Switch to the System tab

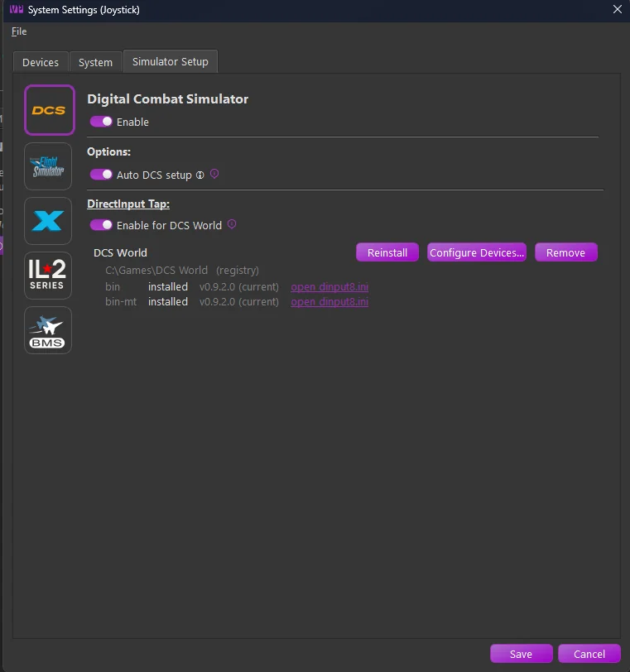coord(95,63)
